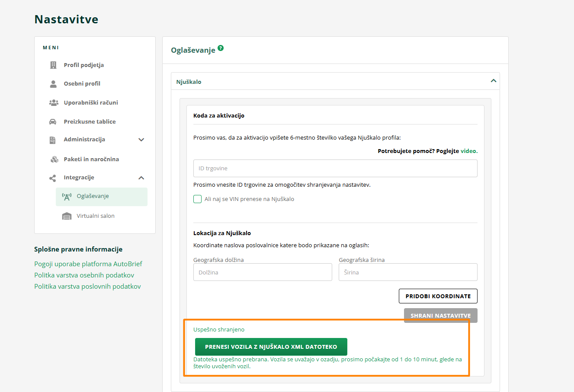Expand the Administracija submenu chevron
This screenshot has height=392, width=574.
(141, 140)
